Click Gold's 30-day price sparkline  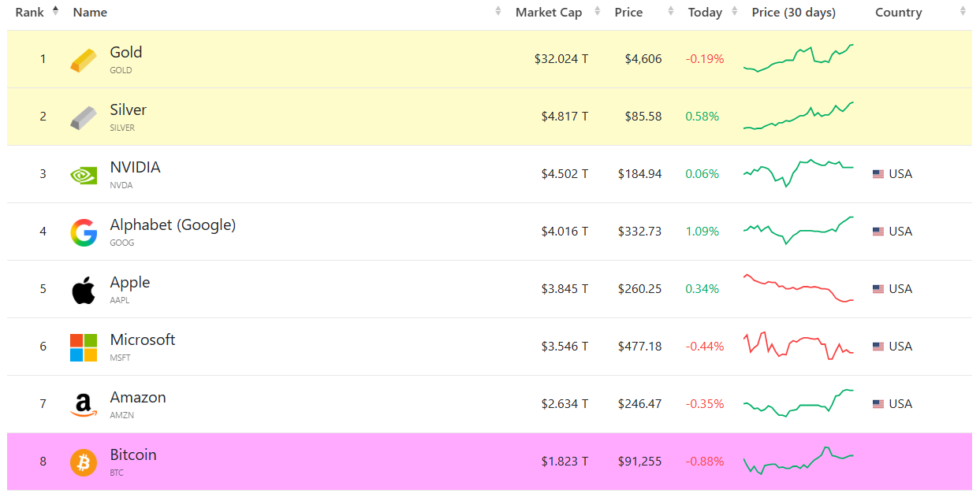point(798,58)
